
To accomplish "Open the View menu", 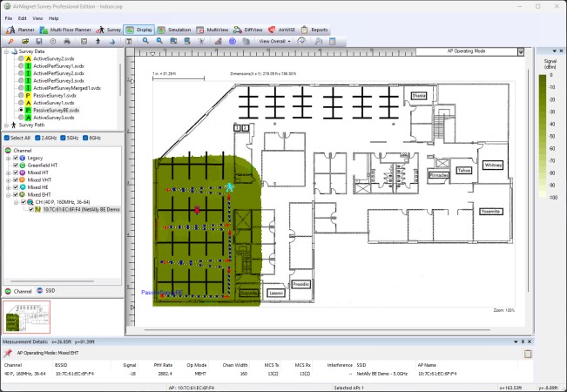I will [x=37, y=18].
